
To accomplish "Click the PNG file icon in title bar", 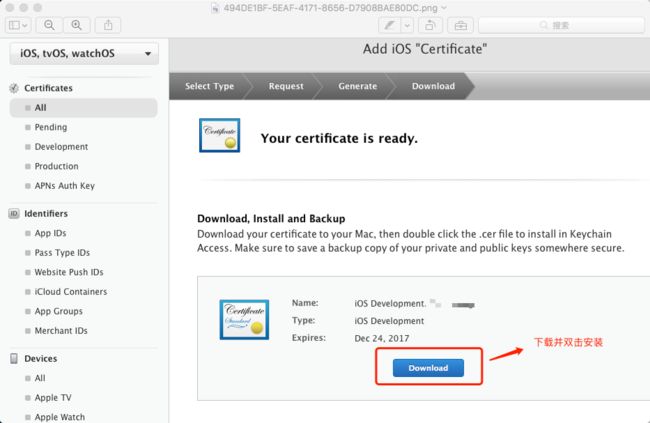I will (x=215, y=8).
